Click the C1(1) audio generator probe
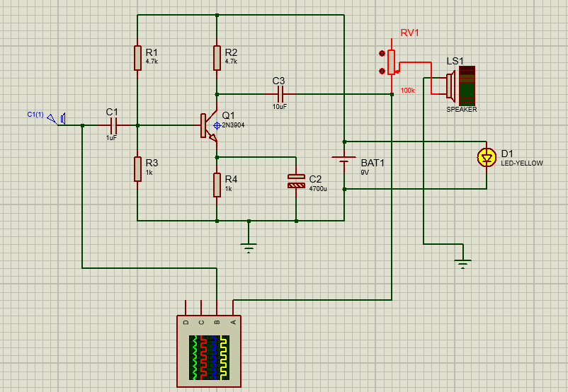568x392 pixels. tap(57, 119)
